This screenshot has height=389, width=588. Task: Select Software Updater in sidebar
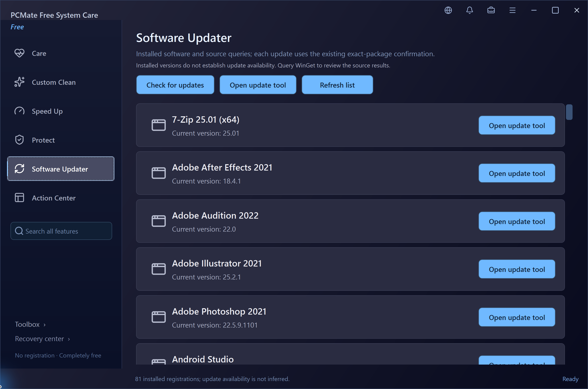point(61,169)
